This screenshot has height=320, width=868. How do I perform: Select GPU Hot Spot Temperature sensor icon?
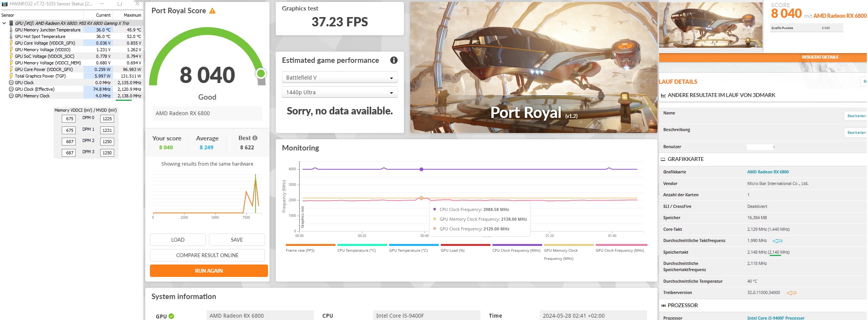tap(11, 36)
